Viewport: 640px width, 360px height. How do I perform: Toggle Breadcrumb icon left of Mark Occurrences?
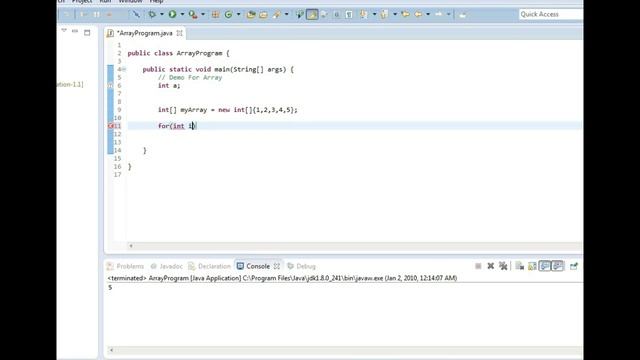[x=300, y=14]
